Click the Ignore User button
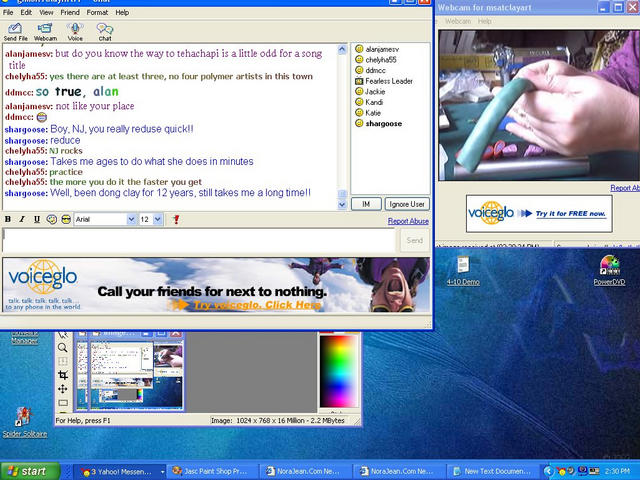Viewport: 640px width, 480px height. (x=407, y=204)
